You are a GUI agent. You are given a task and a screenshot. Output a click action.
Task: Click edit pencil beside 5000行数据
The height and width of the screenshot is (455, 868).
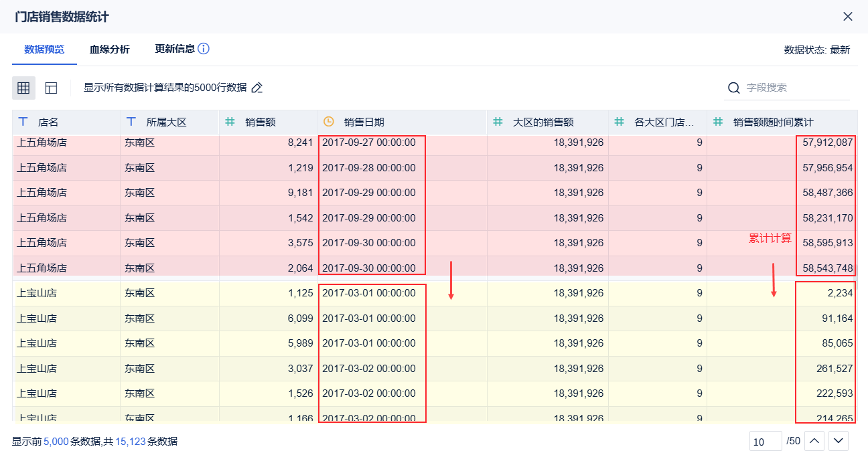point(257,88)
